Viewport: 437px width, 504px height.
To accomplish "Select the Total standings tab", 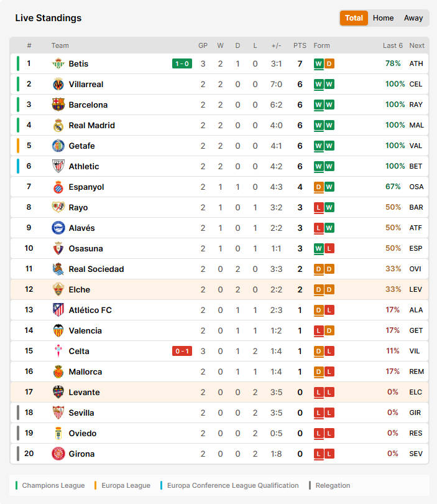I will 354,18.
